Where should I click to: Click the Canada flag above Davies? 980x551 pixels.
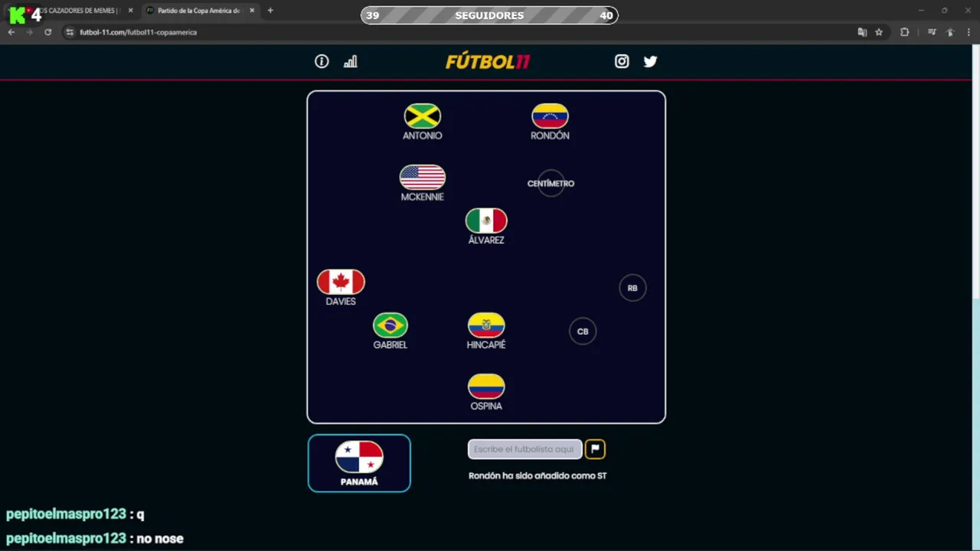[341, 282]
